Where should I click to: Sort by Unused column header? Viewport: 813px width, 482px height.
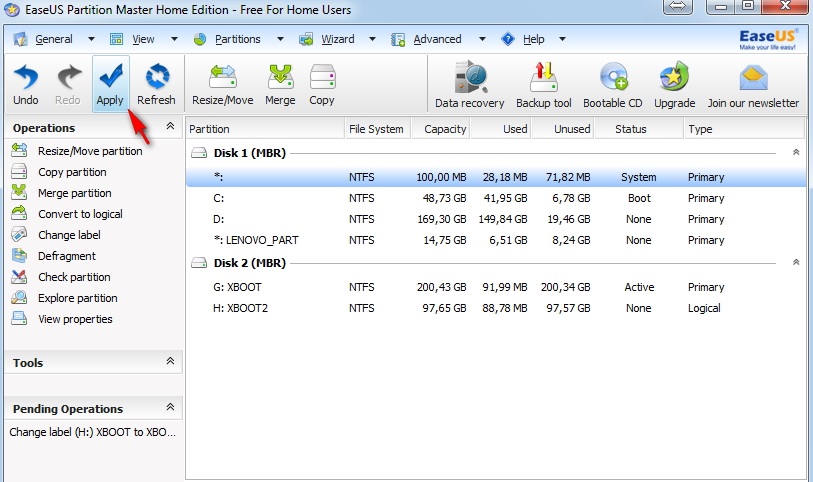563,129
